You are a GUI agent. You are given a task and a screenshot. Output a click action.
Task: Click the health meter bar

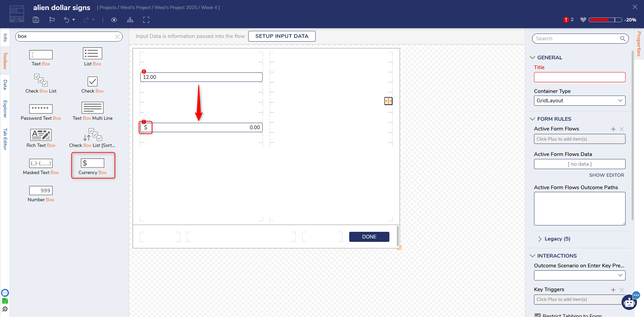tap(605, 20)
